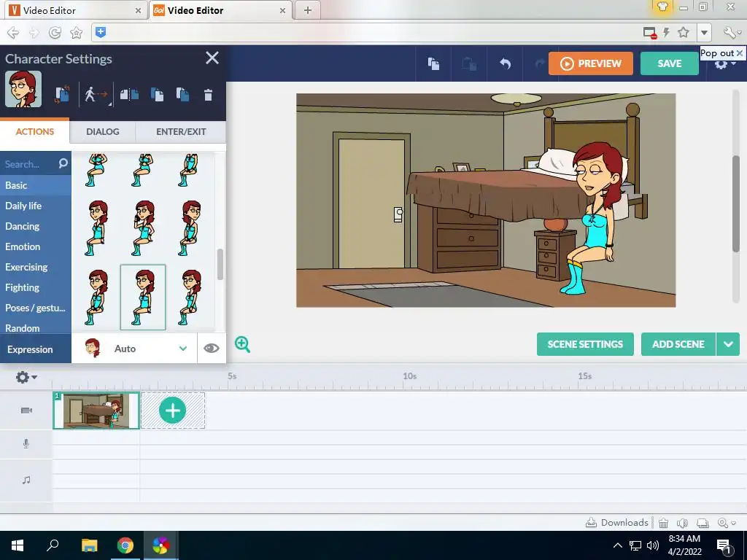Mute the browser with status bar speaker icon
The width and height of the screenshot is (747, 560).
[682, 523]
